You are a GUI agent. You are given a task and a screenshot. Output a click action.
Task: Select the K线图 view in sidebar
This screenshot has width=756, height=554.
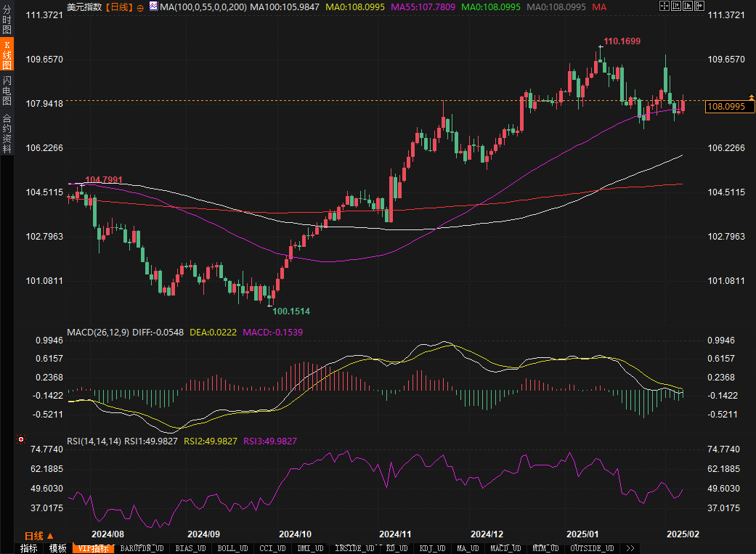[7, 56]
